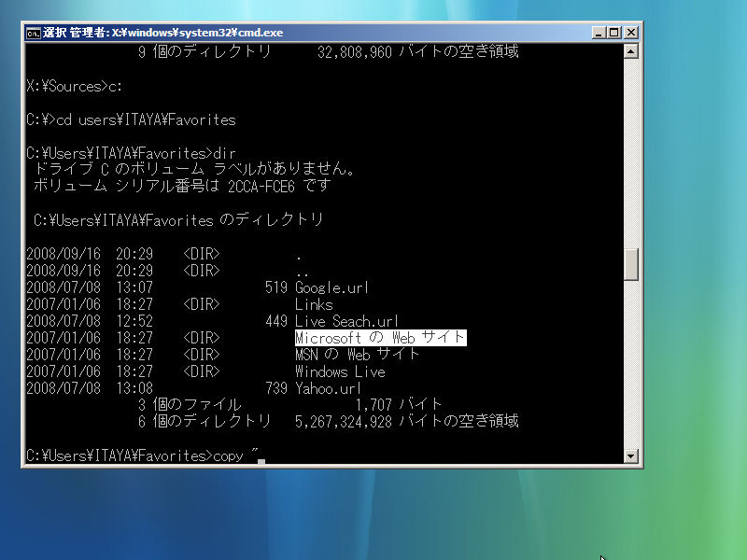Viewport: 747px width, 560px height.
Task: Click the '12:52' time of Live Seach.url
Action: tap(134, 321)
